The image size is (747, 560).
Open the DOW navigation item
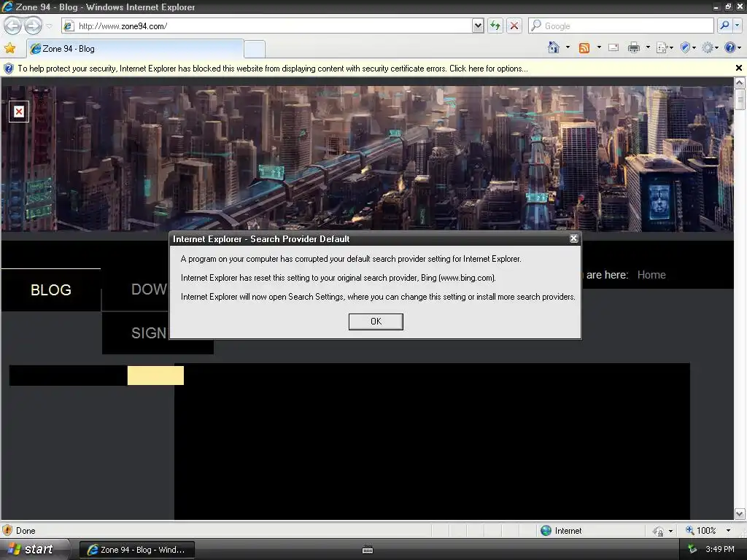pos(149,289)
